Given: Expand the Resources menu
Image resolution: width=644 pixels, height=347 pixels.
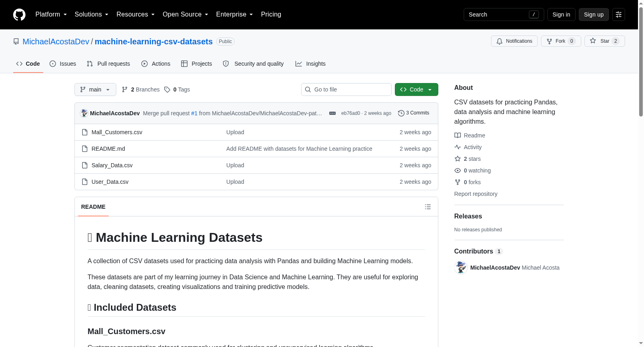Looking at the screenshot, I should coord(135,15).
